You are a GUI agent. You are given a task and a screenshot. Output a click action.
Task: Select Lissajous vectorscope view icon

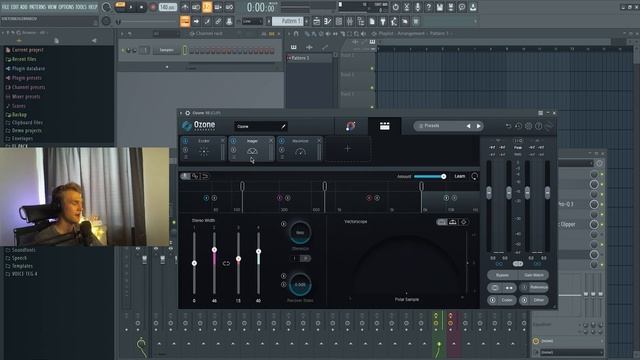463,222
